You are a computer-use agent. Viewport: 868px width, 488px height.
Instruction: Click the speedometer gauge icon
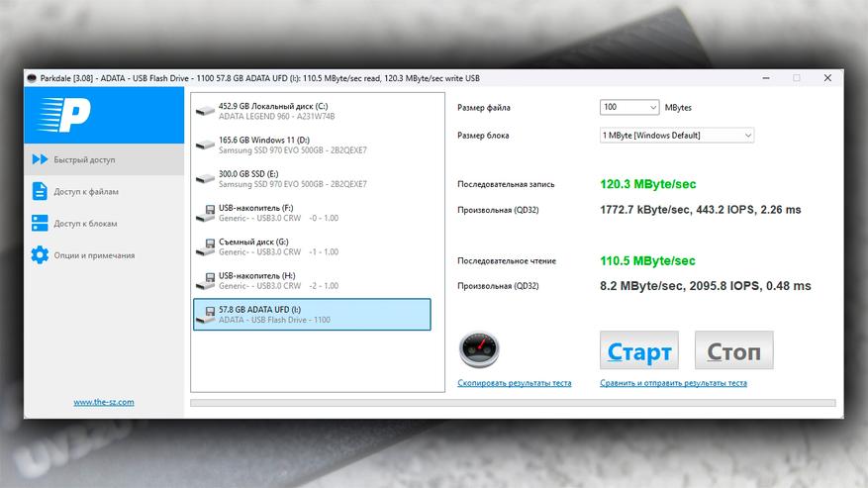[x=479, y=349]
